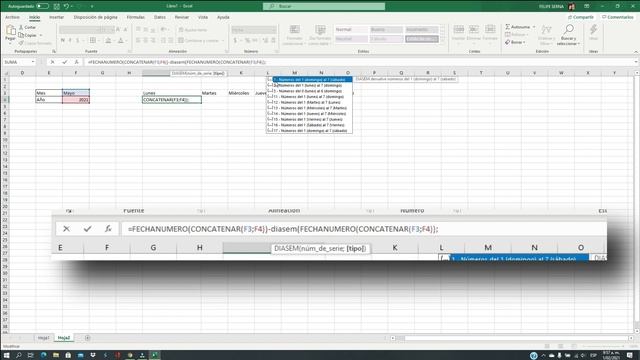This screenshot has height=360, width=640.
Task: Click the fill color bucket icon
Action: (x=108, y=40)
